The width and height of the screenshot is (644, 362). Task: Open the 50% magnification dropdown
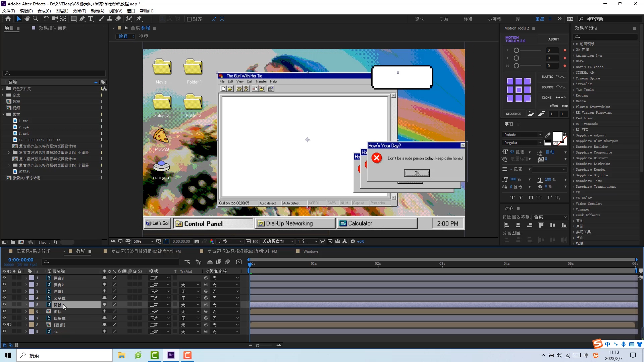(143, 241)
